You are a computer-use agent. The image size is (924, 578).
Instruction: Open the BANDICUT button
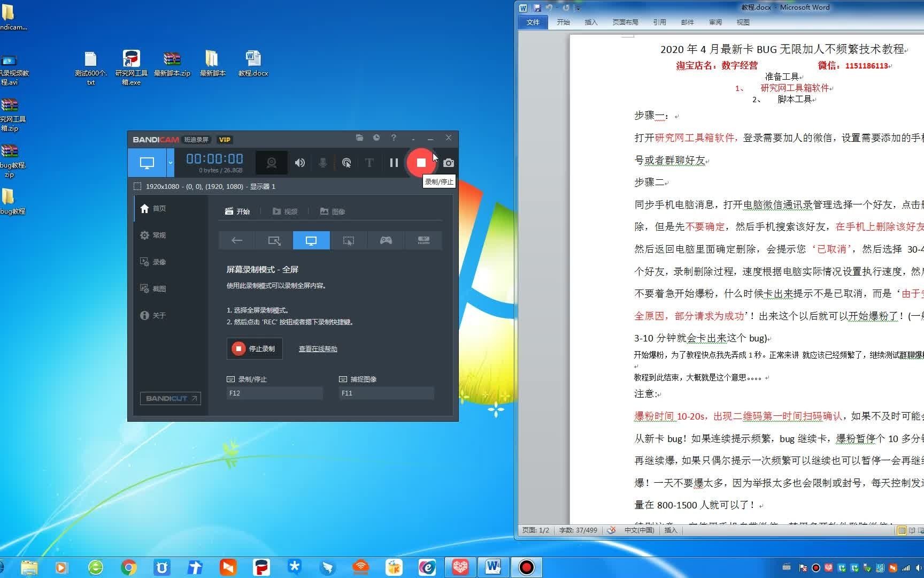pos(171,398)
